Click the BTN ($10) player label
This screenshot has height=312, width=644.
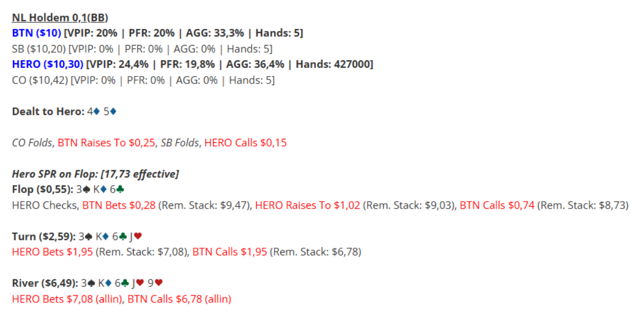[36, 33]
